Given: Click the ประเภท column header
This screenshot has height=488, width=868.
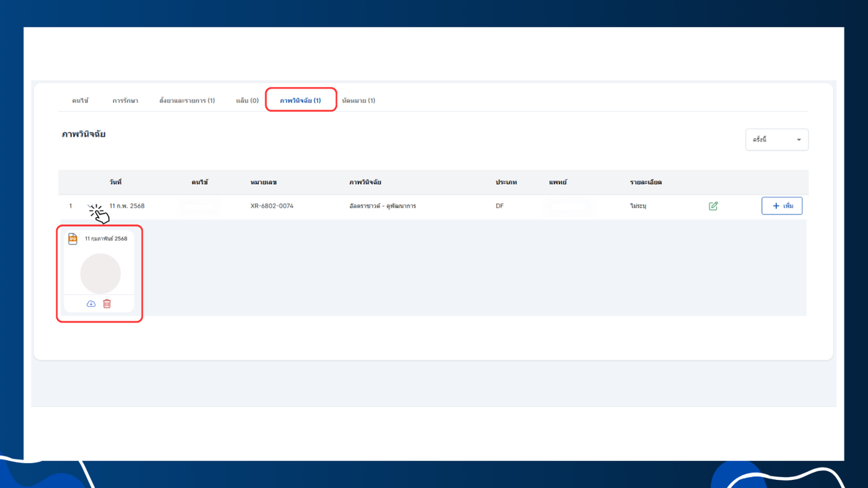Looking at the screenshot, I should click(506, 182).
